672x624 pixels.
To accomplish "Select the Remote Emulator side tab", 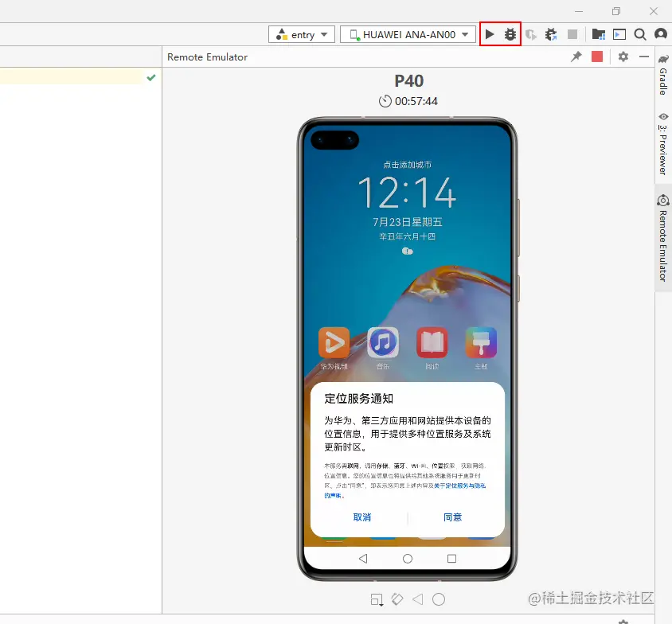I will click(663, 238).
